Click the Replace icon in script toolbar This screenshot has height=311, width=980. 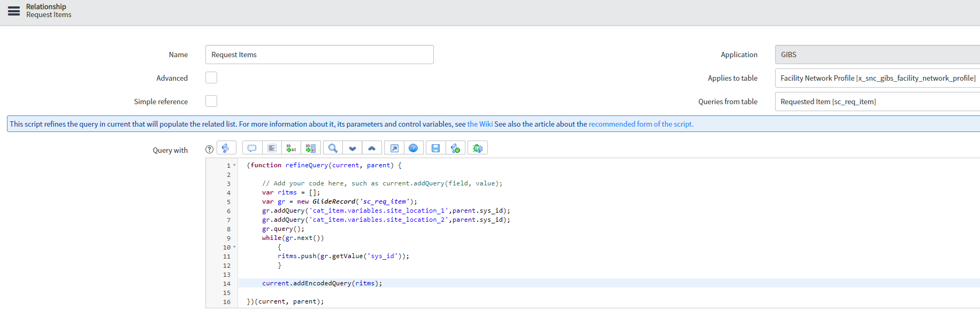point(291,148)
